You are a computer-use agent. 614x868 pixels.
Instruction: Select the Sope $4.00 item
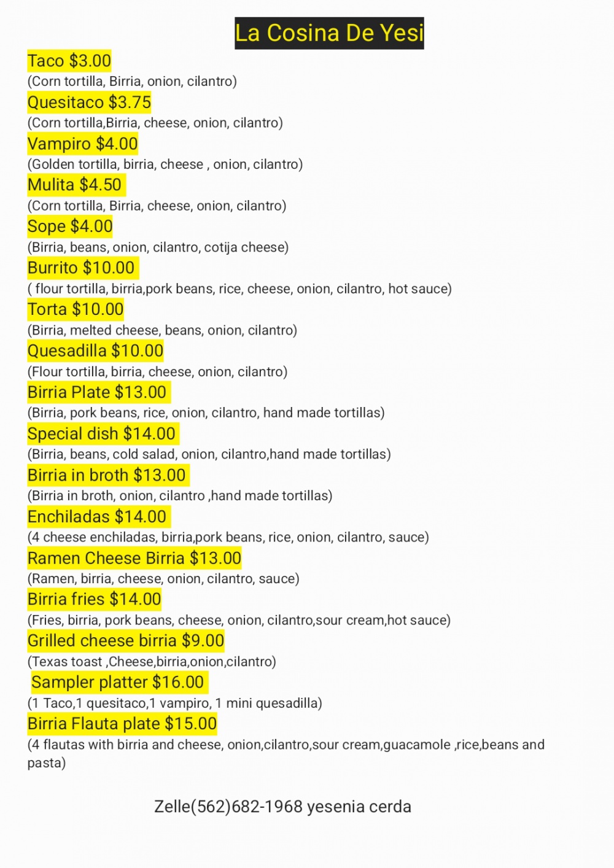(70, 227)
